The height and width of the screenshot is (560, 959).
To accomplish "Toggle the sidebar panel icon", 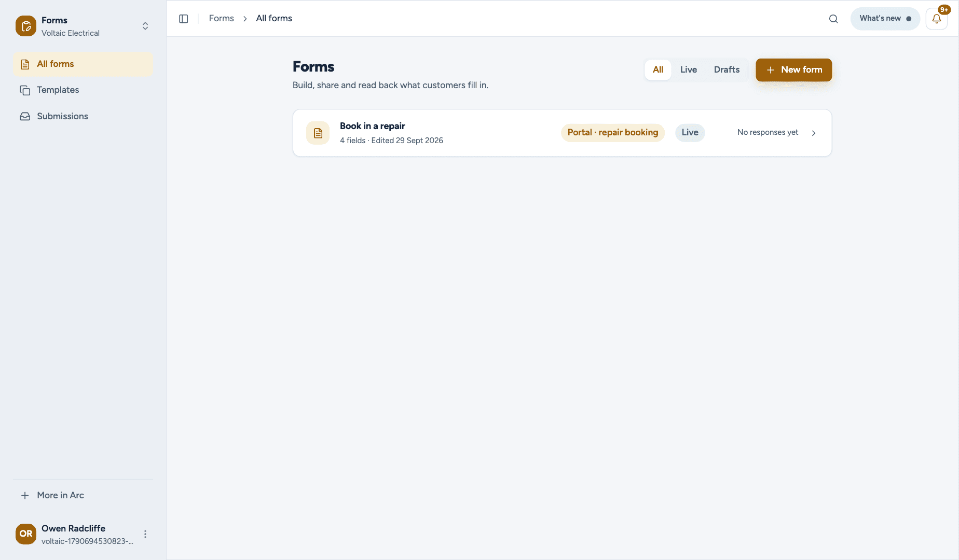I will 184,19.
